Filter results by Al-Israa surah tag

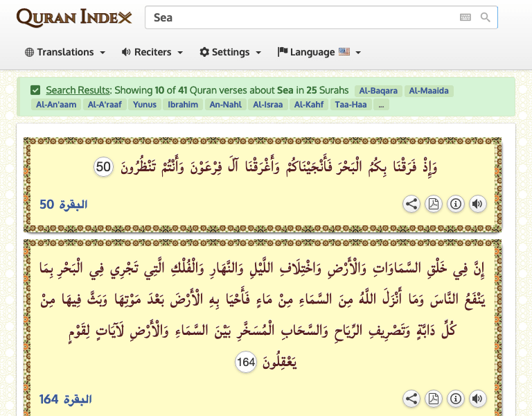[x=267, y=105]
